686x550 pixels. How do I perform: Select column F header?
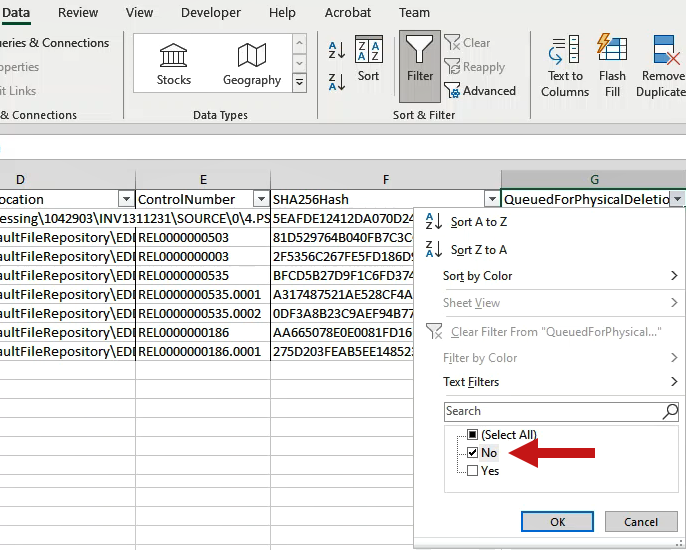pos(385,179)
